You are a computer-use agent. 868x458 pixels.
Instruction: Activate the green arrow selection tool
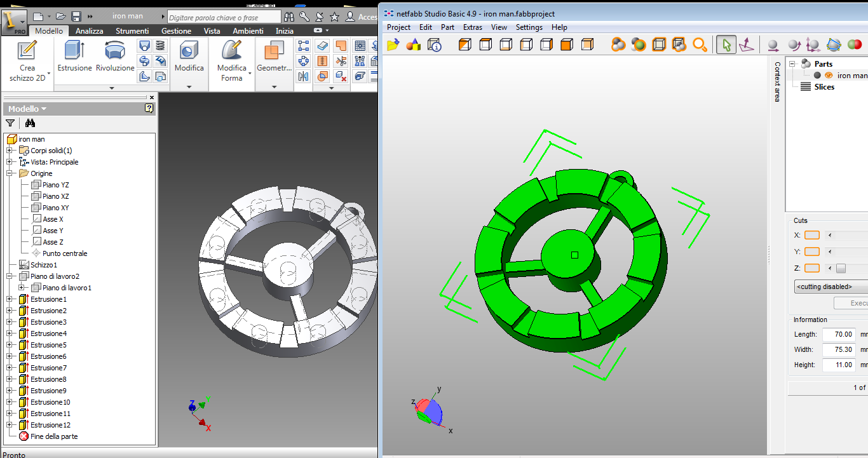[726, 44]
